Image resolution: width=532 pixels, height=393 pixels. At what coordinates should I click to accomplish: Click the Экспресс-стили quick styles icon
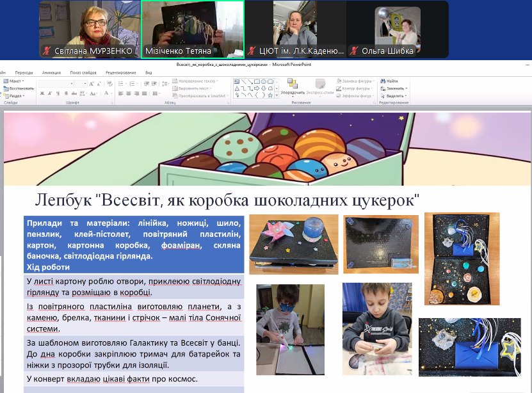click(x=321, y=84)
